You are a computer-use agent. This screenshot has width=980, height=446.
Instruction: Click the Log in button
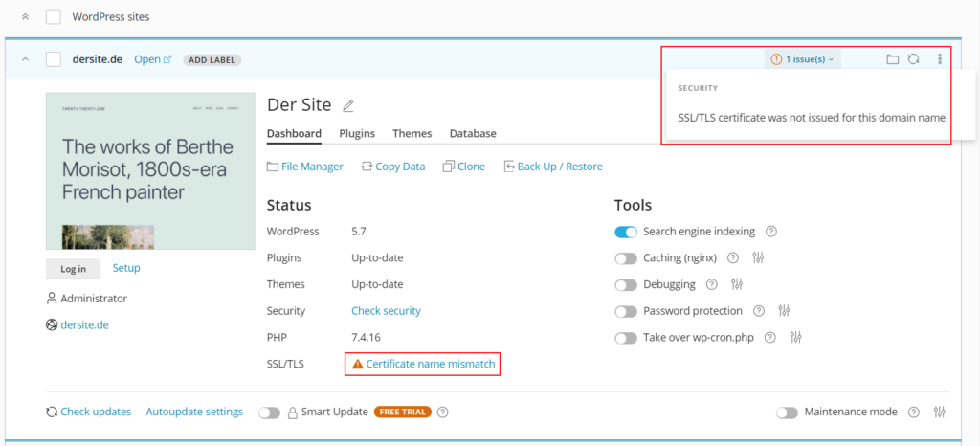73,269
